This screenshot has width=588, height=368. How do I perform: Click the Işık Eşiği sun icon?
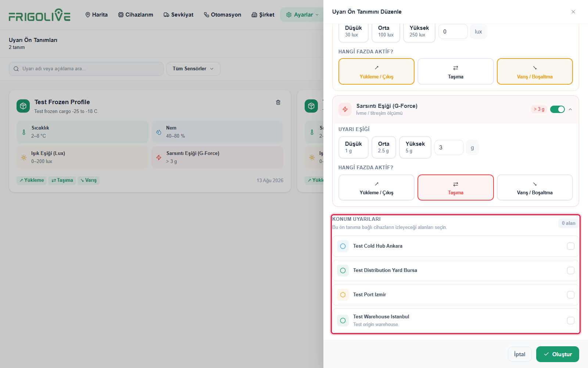click(x=24, y=158)
